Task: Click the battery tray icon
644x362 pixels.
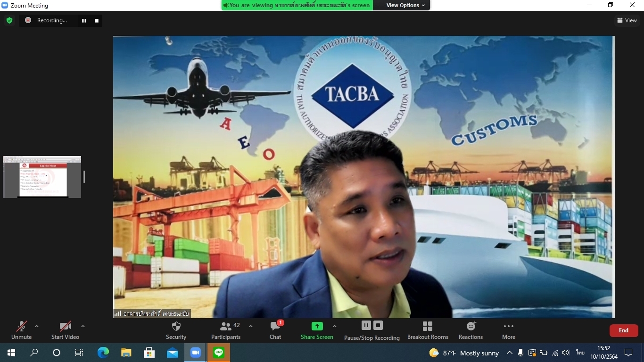Action: pyautogui.click(x=544, y=353)
